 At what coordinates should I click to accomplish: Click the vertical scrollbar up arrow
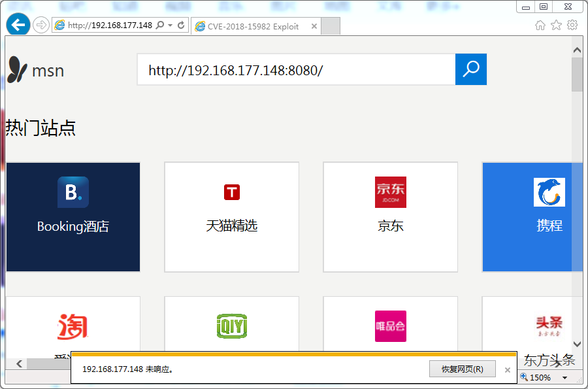pos(577,50)
